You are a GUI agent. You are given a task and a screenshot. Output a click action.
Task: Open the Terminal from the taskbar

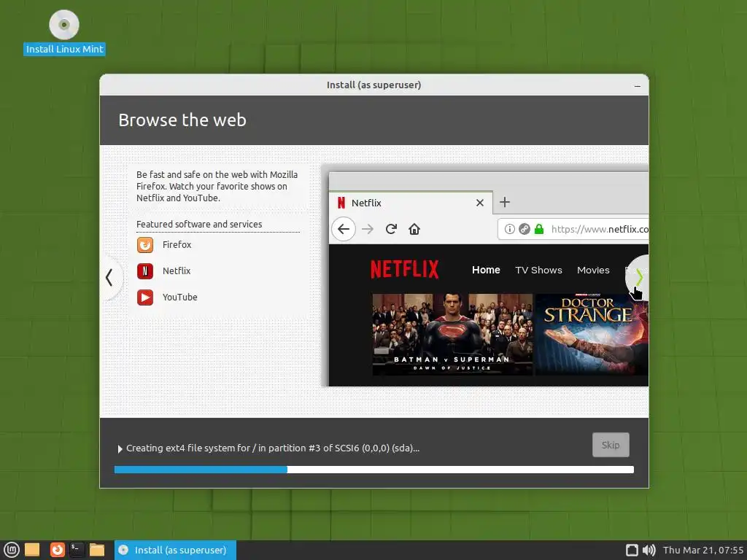tap(77, 550)
